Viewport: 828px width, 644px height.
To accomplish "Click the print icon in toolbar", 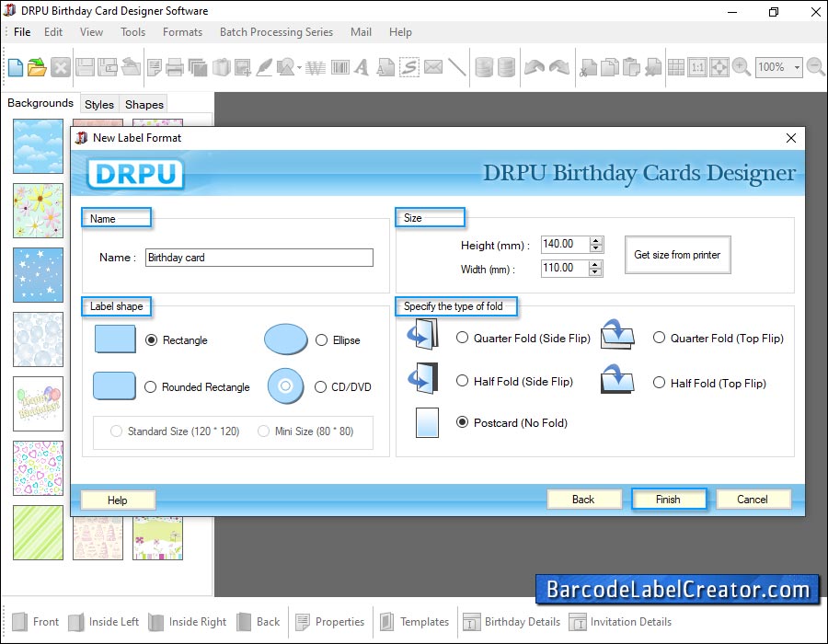I will (175, 67).
